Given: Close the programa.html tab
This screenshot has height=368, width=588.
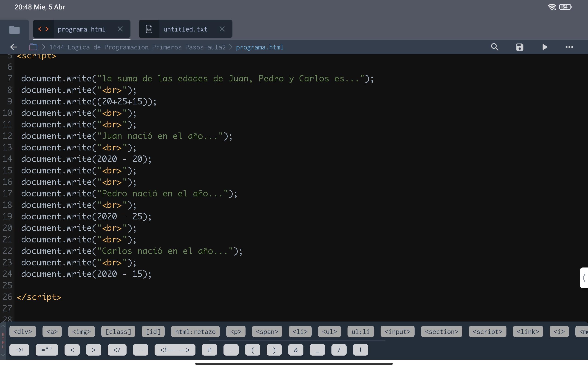Looking at the screenshot, I should tap(120, 29).
